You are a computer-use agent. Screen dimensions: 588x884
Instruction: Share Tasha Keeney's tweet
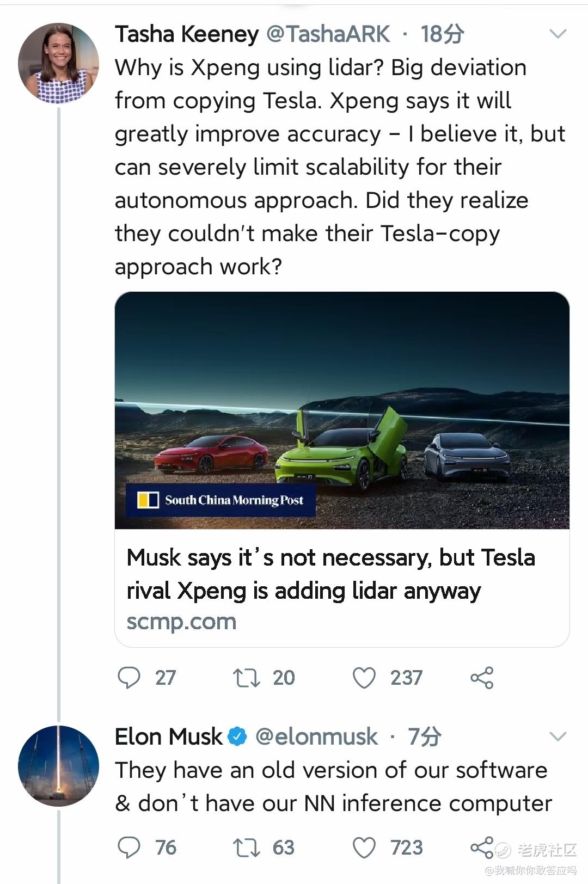coord(482,678)
